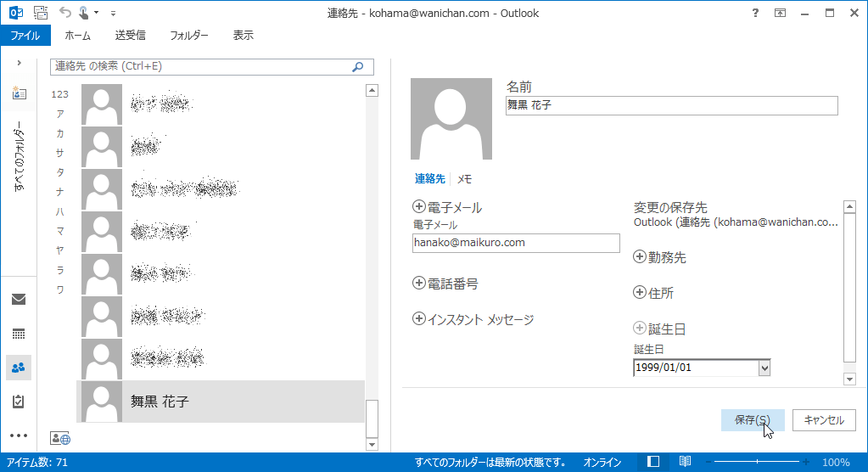Open the birthday date picker dropdown

coord(764,368)
